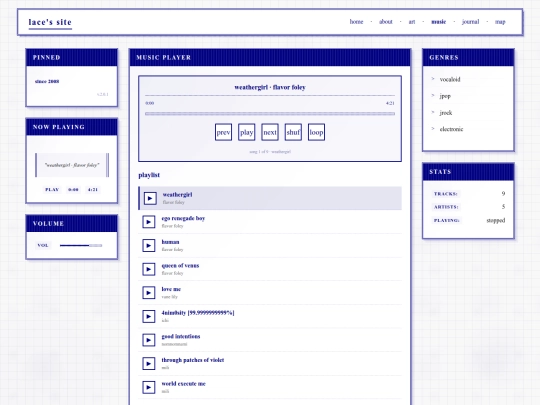Play the weathergirl track icon
Image resolution: width=540 pixels, height=405 pixels.
150,198
